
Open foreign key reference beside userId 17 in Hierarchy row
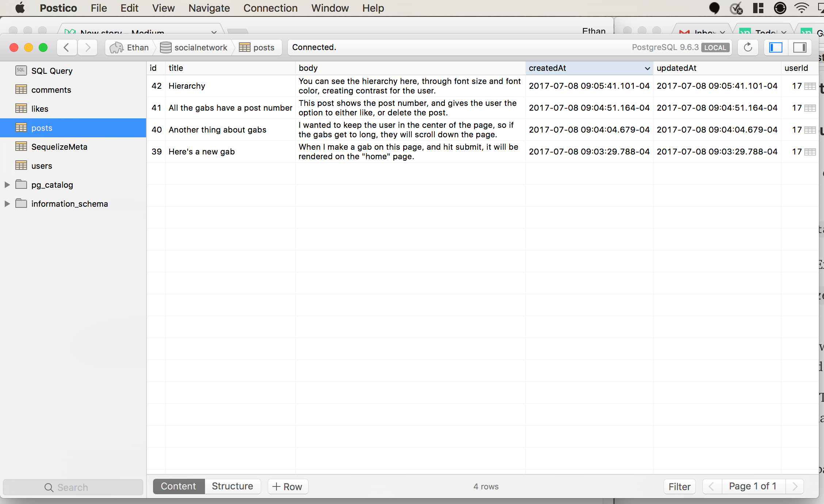[x=810, y=86]
